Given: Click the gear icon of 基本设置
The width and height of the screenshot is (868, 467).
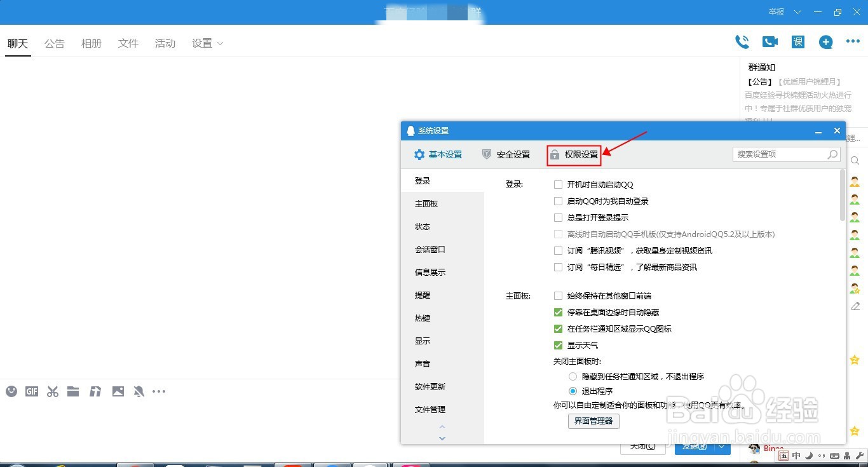Looking at the screenshot, I should (419, 154).
